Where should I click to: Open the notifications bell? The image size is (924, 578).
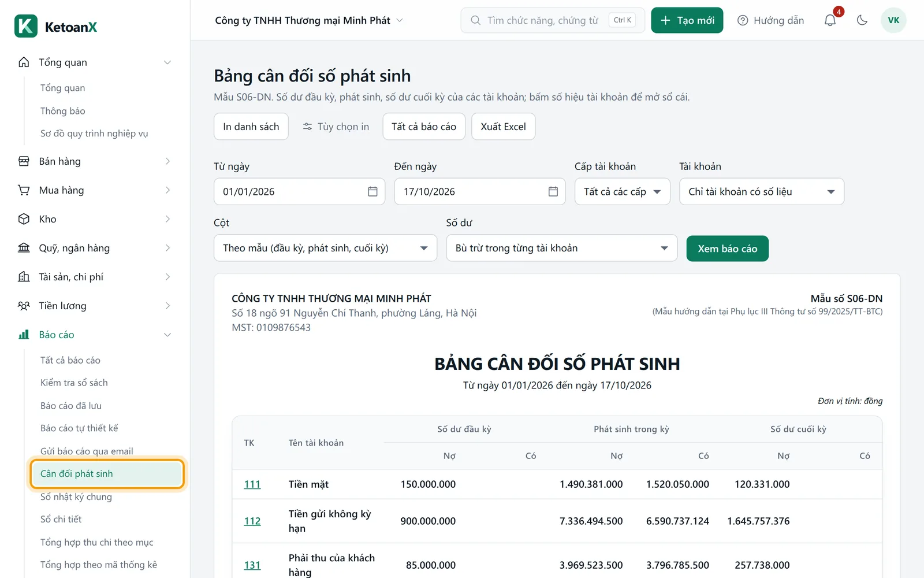pyautogui.click(x=830, y=20)
